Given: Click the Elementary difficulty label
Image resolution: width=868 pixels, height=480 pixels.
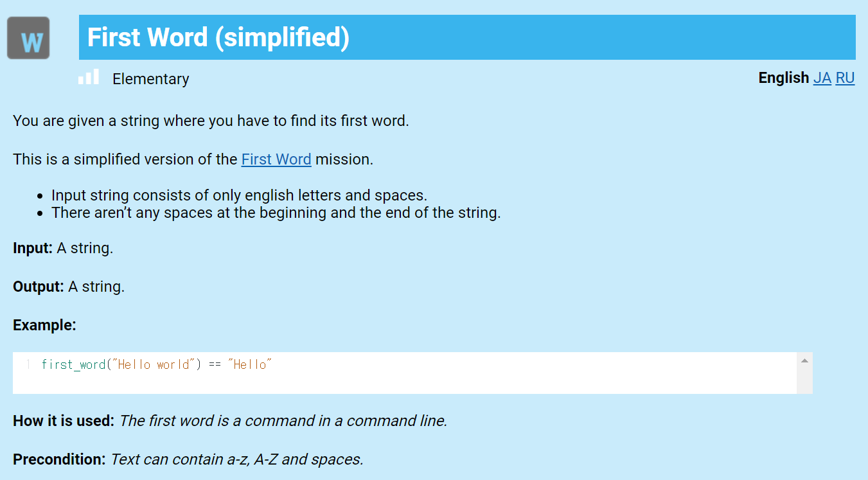Looking at the screenshot, I should coord(150,79).
